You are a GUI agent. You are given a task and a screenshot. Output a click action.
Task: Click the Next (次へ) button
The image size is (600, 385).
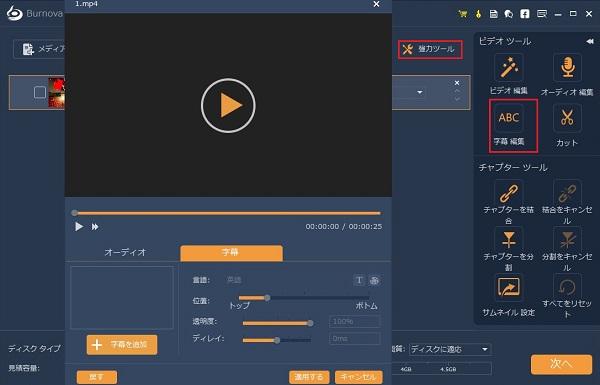(x=561, y=364)
